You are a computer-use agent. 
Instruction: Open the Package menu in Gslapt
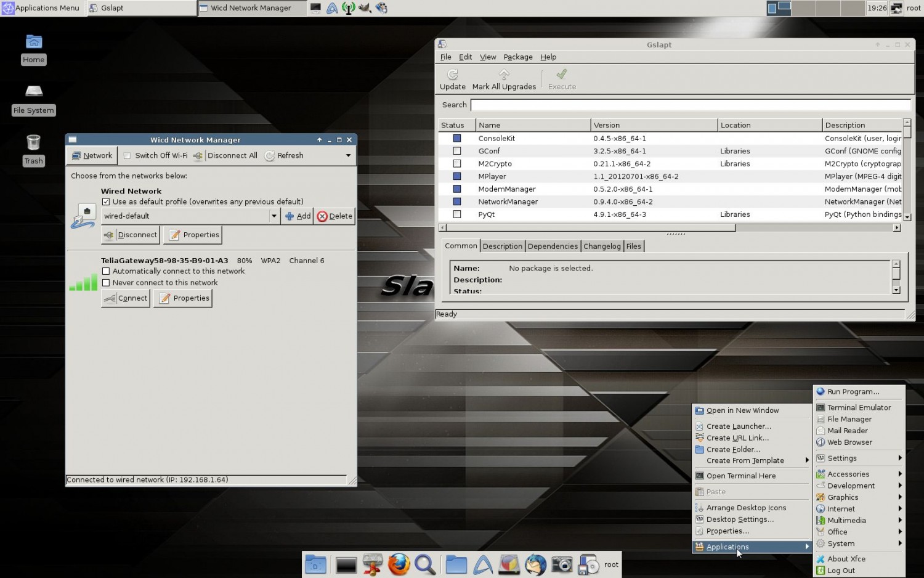point(518,57)
